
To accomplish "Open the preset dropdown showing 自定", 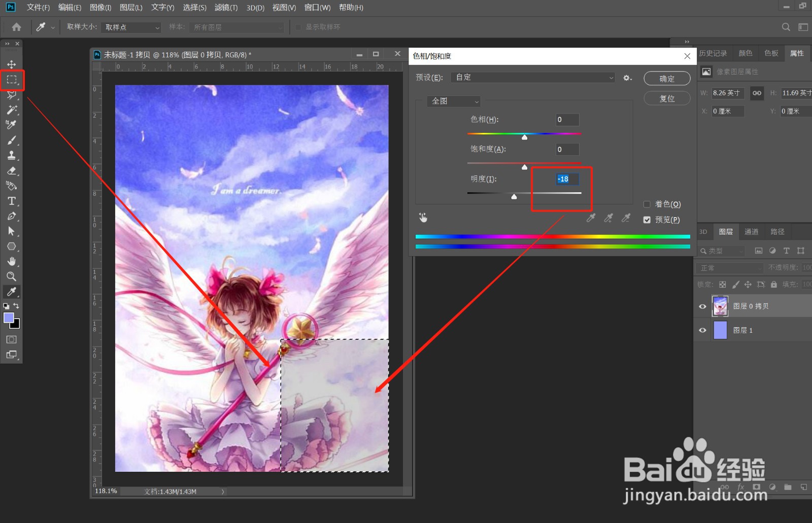I will click(533, 78).
